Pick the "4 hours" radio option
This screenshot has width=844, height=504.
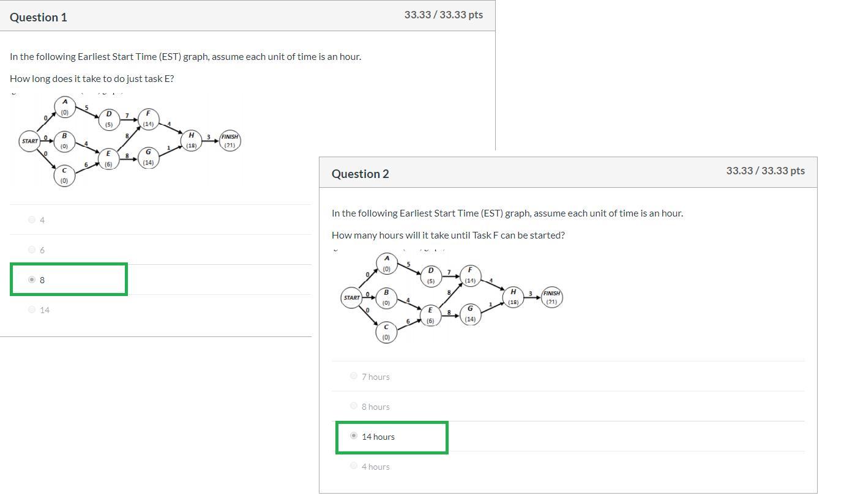tap(354, 466)
